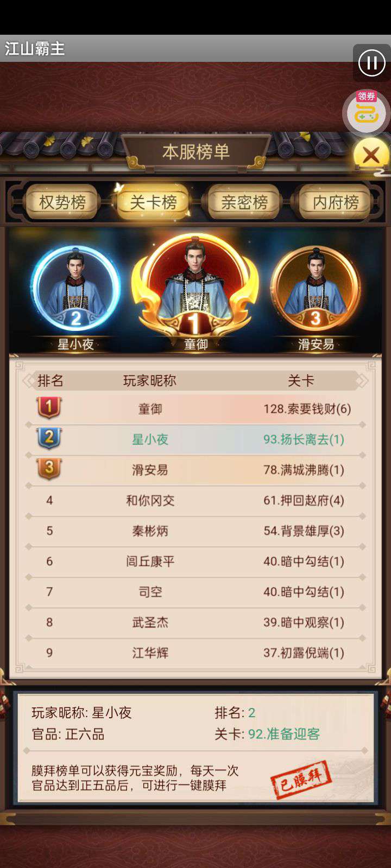The image size is (391, 868).
Task: Tap the third-place 滑安易 avatar portrait
Action: click(x=316, y=289)
